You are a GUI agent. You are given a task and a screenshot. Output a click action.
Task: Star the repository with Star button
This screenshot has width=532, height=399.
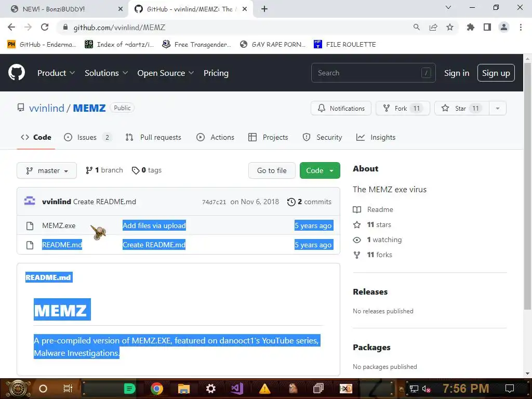[462, 108]
